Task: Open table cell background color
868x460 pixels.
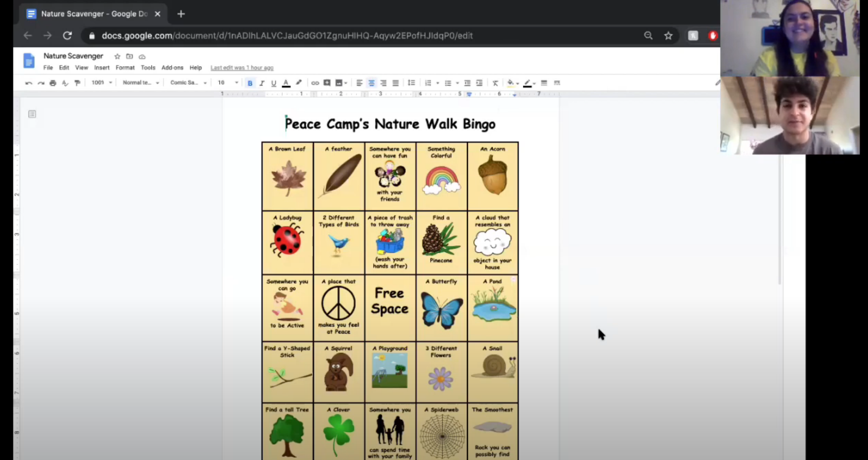Action: pos(510,83)
